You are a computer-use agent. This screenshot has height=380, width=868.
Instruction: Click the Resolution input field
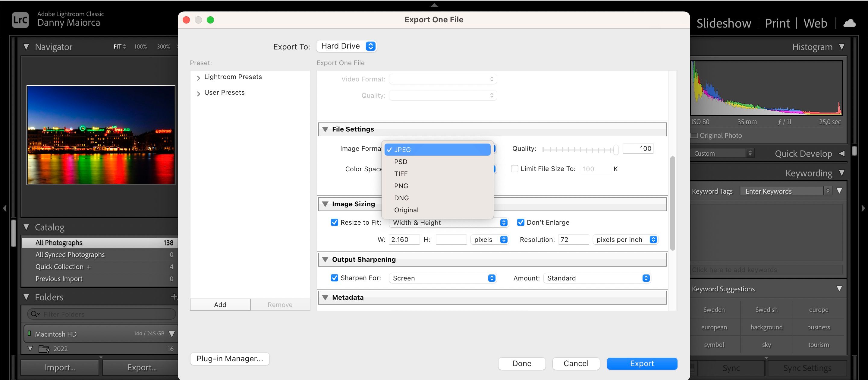tap(573, 239)
